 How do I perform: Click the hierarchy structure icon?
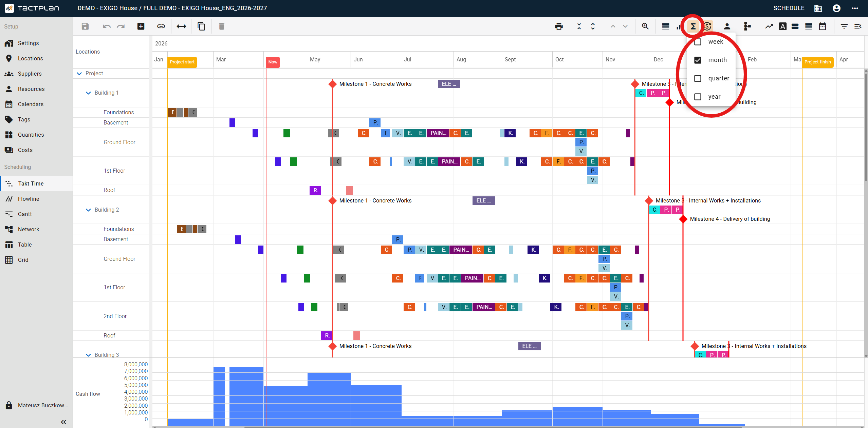click(747, 26)
